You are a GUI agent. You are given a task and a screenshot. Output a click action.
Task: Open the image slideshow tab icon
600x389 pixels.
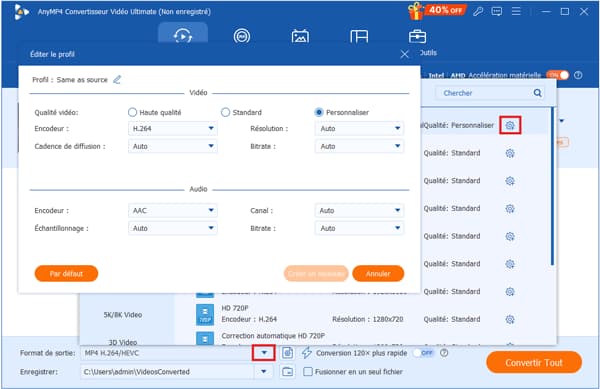pyautogui.click(x=300, y=36)
